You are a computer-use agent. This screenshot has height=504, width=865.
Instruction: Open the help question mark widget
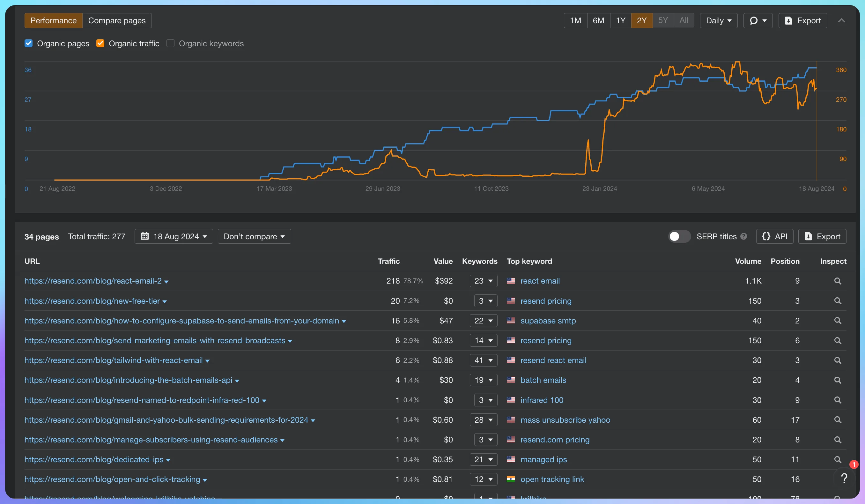[x=844, y=478]
